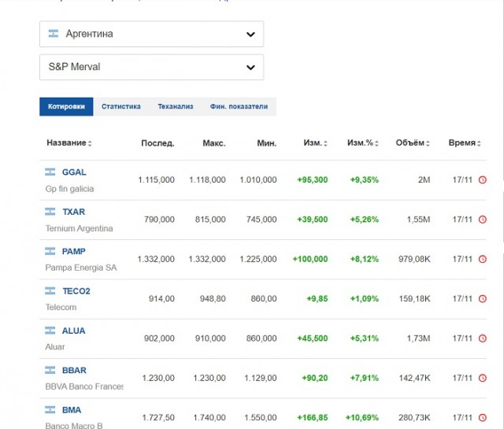Image resolution: width=504 pixels, height=429 pixels.
Task: Open the BBAR stock link
Action: click(74, 370)
